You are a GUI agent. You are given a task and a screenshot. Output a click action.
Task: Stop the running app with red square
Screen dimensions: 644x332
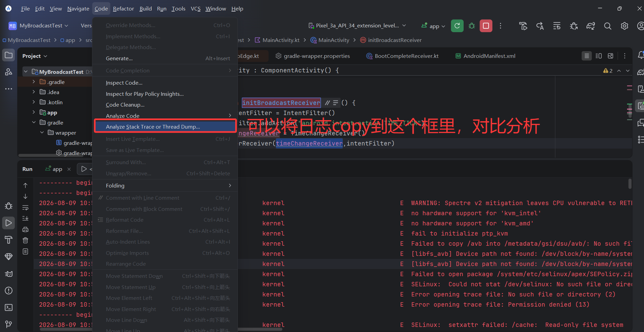tap(486, 26)
